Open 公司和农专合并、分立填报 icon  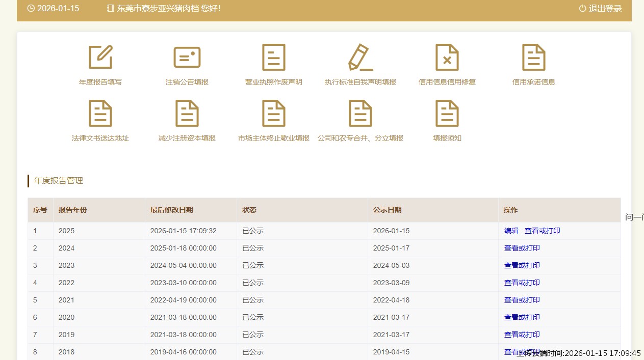[360, 113]
